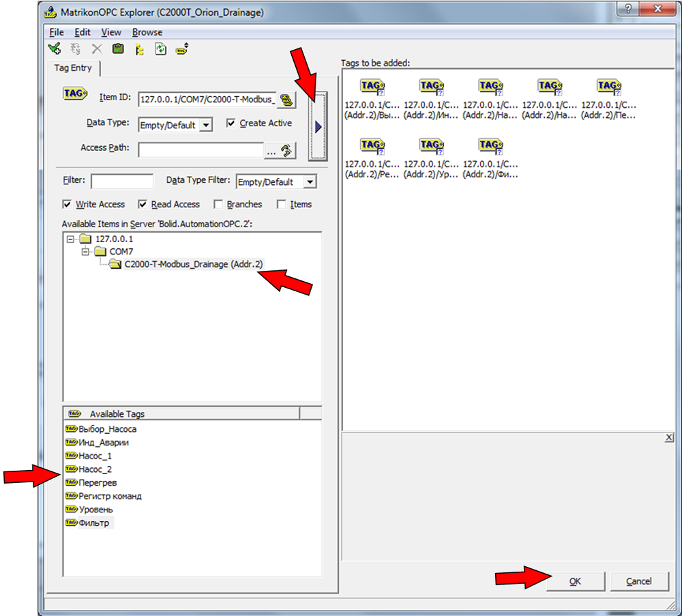Click the refresh document toolbar icon
Viewport: 682px width, 616px height.
(x=160, y=49)
